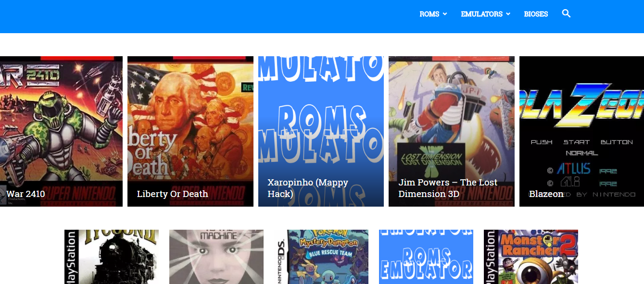Expand the ROMS dropdown chevron

445,14
